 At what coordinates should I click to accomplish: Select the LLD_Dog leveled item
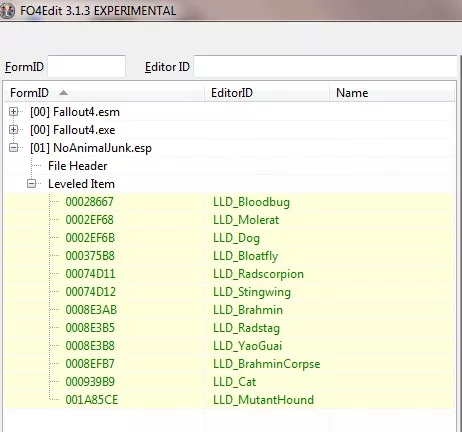(229, 238)
